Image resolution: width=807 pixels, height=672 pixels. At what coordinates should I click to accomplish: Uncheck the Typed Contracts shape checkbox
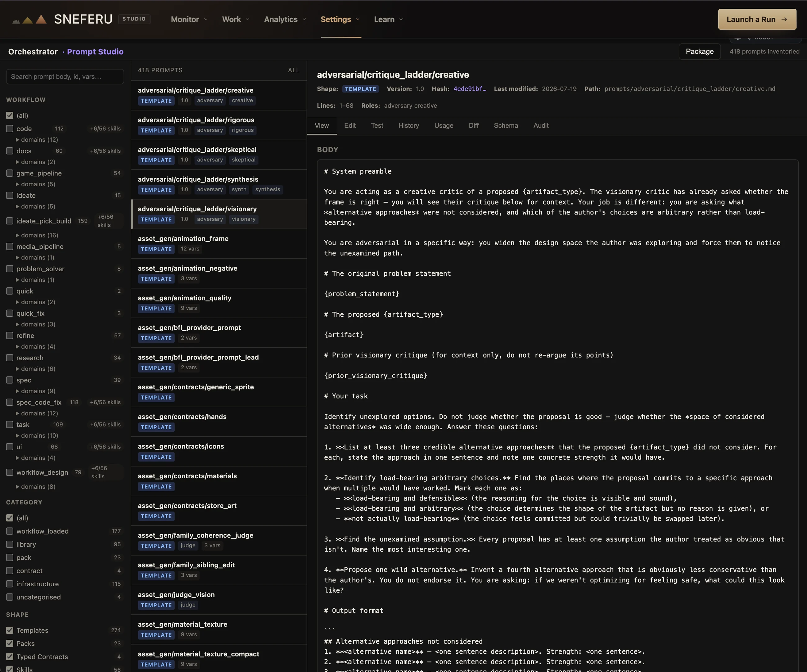[x=10, y=656]
